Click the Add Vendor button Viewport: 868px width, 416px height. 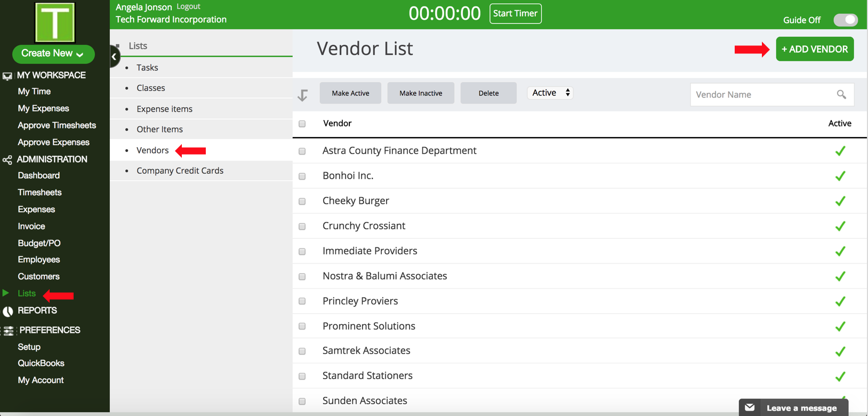[x=815, y=49]
